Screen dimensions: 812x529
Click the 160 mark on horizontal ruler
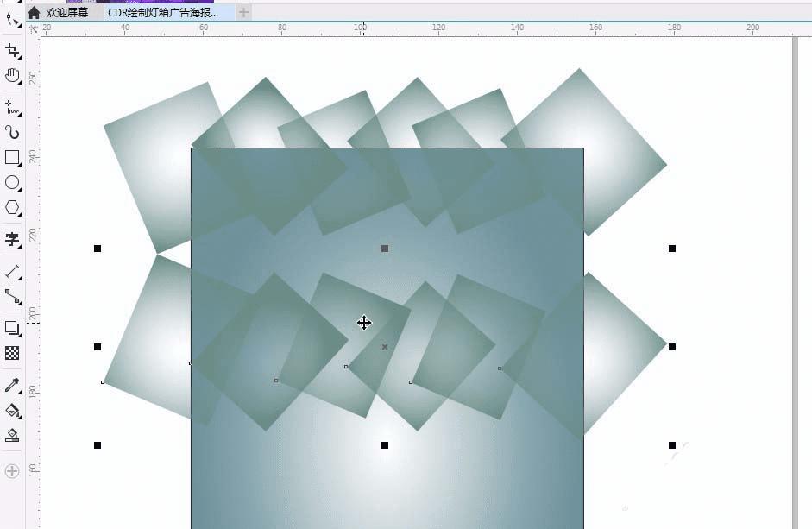[x=595, y=27]
